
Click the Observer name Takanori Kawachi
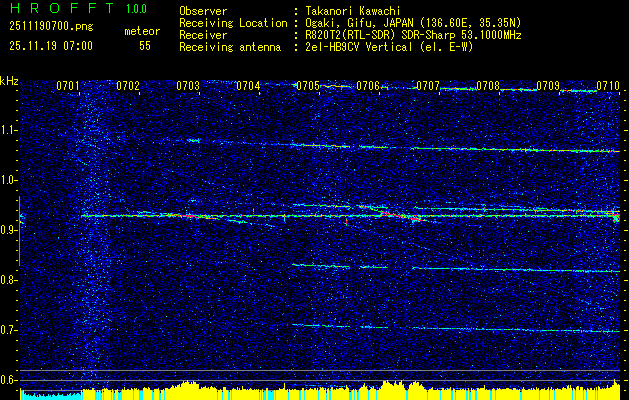353,11
